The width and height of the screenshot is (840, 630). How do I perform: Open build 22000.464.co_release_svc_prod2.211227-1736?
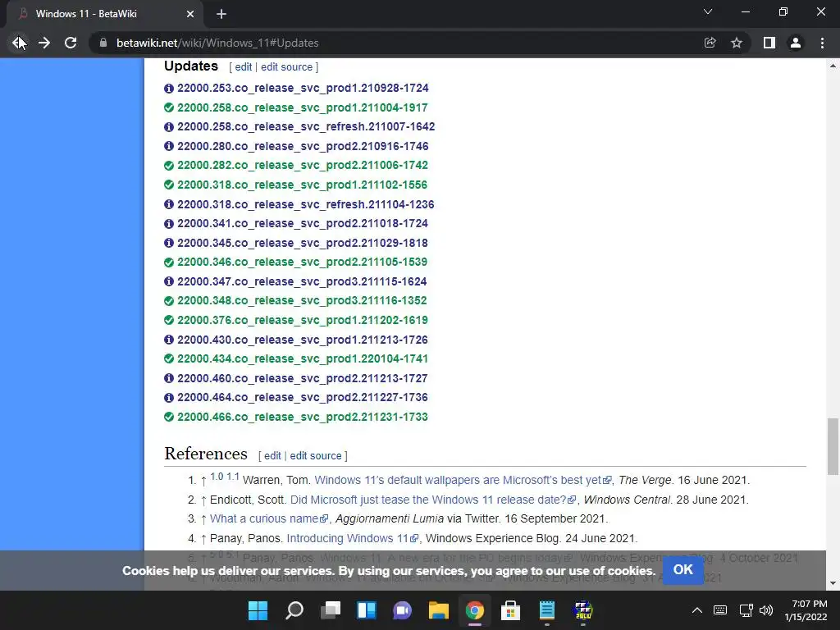[302, 398]
